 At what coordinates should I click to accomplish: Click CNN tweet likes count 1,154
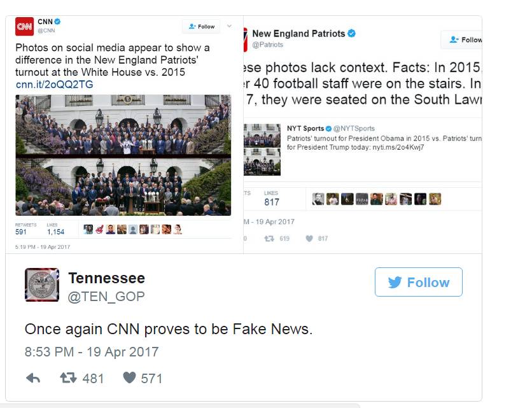55,232
